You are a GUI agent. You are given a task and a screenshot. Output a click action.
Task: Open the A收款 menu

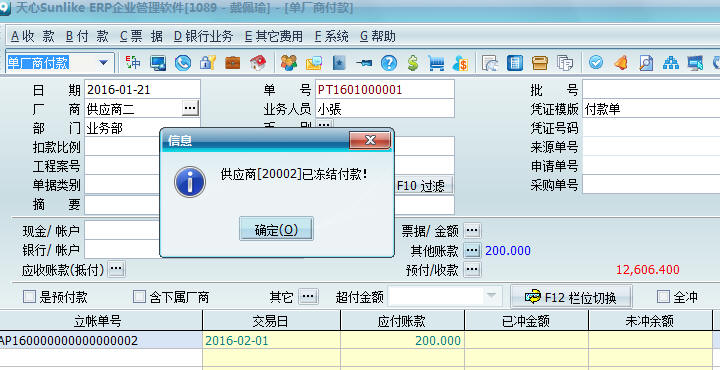tap(33, 36)
